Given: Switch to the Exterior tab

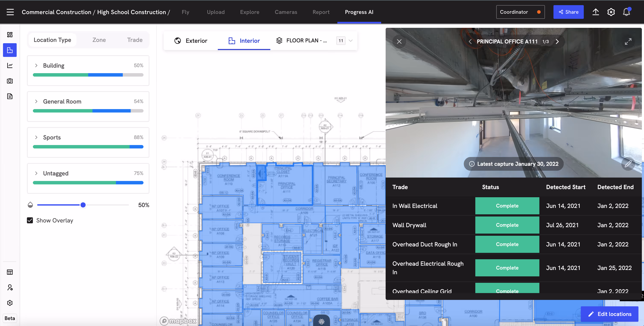Looking at the screenshot, I should pyautogui.click(x=191, y=41).
